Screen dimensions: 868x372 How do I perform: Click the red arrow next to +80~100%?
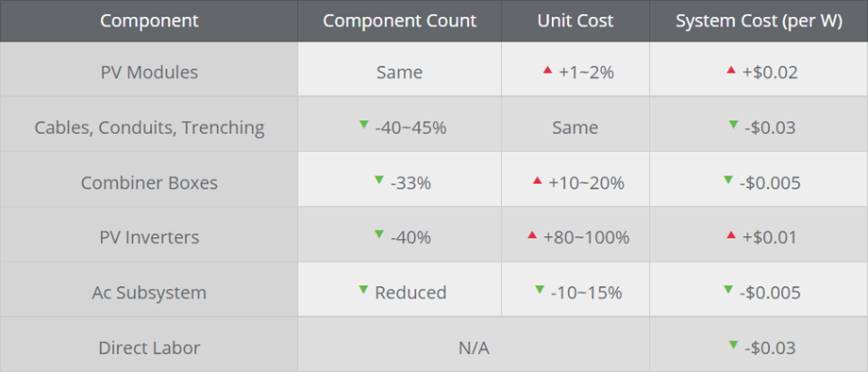[x=532, y=235]
